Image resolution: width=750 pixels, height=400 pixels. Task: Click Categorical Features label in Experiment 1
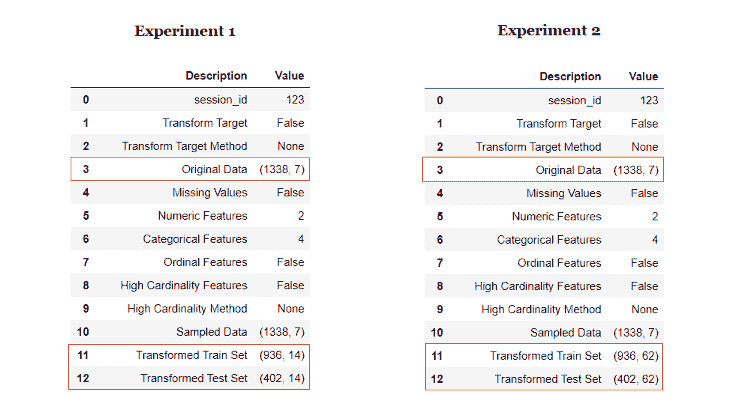pyautogui.click(x=195, y=239)
